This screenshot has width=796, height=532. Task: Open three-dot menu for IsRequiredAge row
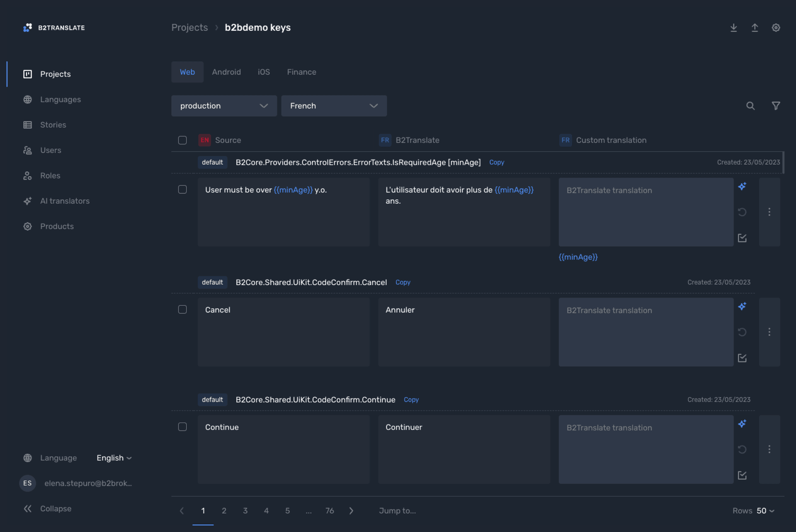click(769, 212)
